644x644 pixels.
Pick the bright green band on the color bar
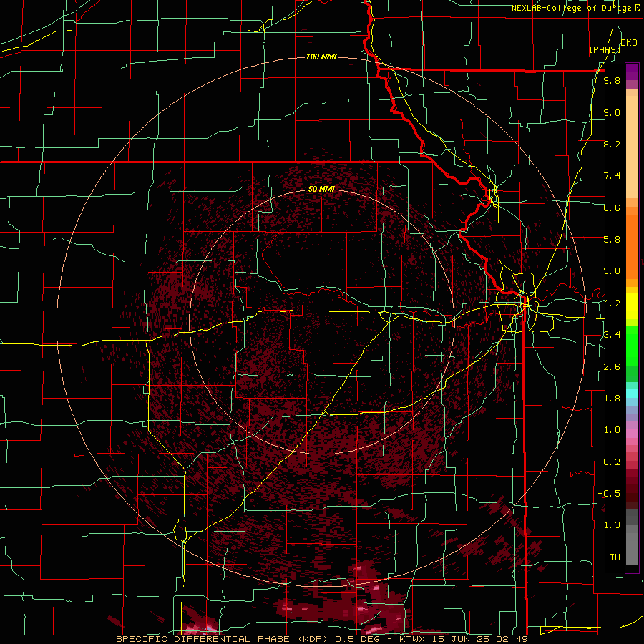(x=632, y=345)
